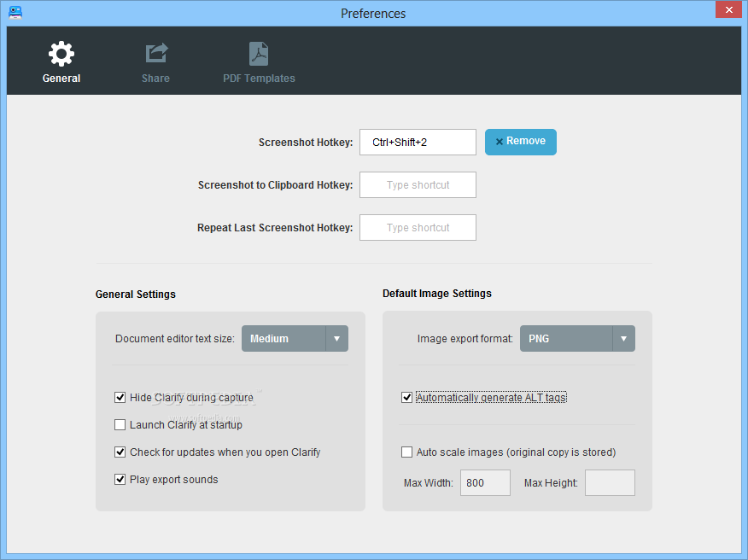Click the 'Document editor text size:' label
The height and width of the screenshot is (560, 748).
(175, 339)
